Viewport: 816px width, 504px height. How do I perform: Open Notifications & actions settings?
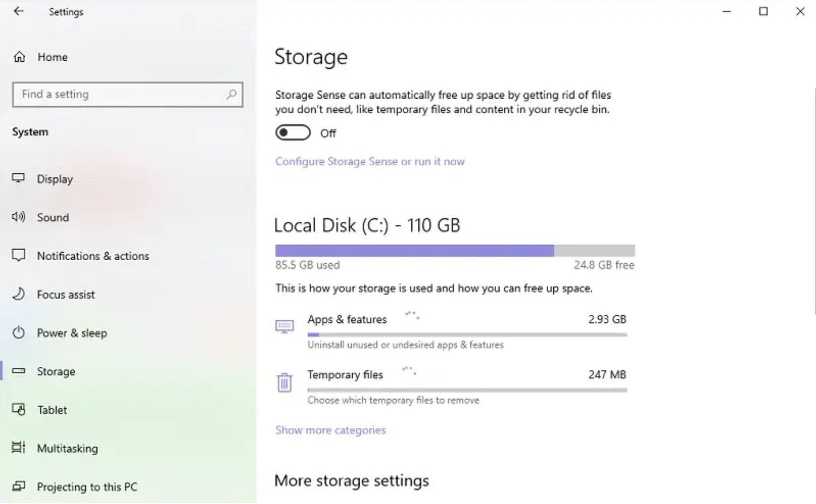(93, 256)
